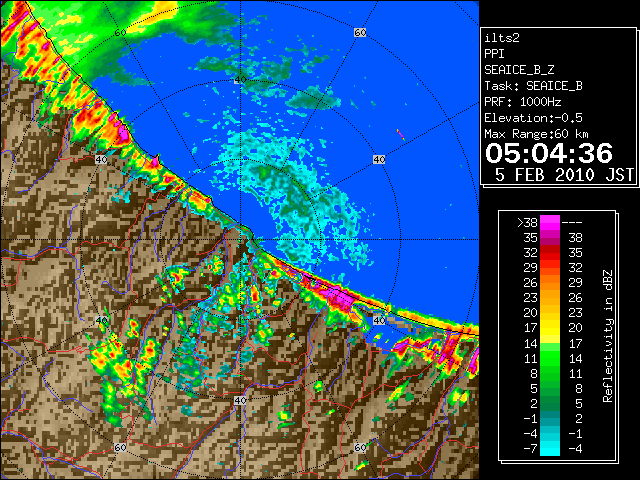Click the --- entry atop the legend's right column
Viewport: 640px width, 480px height.
pos(572,223)
